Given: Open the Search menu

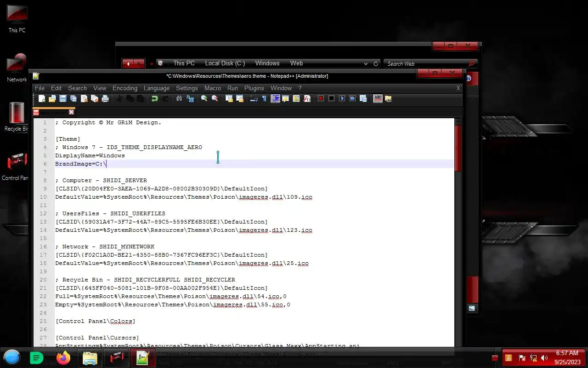Looking at the screenshot, I should pos(77,88).
